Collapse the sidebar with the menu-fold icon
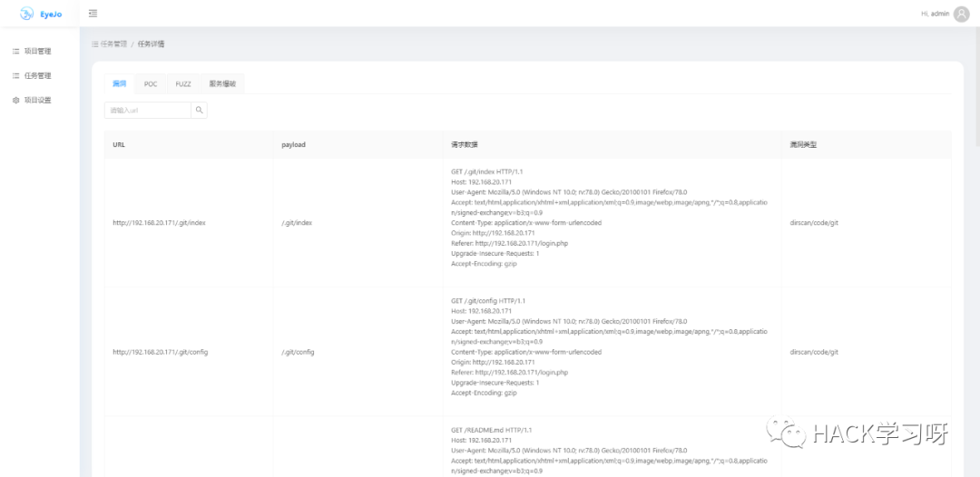The width and height of the screenshot is (980, 477). click(x=93, y=13)
